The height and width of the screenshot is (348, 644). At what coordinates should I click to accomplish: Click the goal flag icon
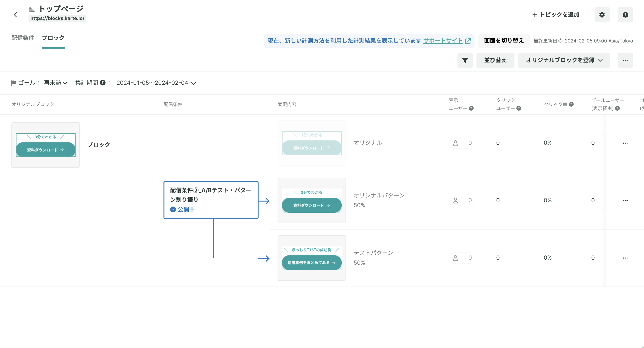[x=14, y=83]
